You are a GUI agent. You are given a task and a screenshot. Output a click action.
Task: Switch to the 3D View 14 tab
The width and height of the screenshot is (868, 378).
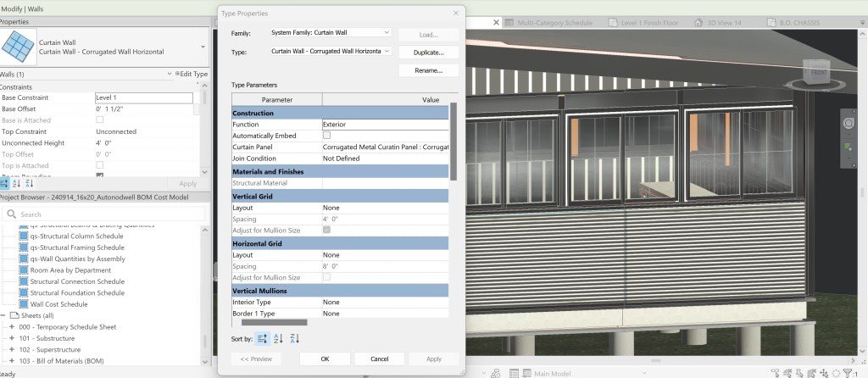point(725,22)
